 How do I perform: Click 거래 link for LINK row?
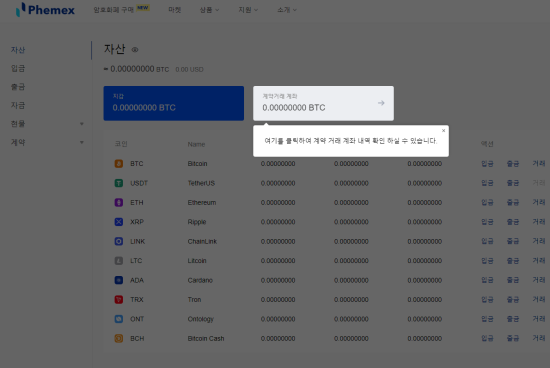point(539,241)
